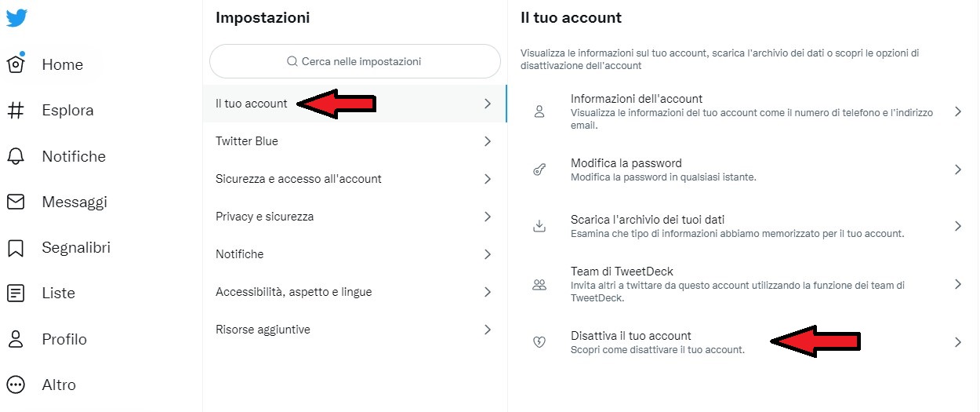Expand Privacy e sicurezza chevron
Viewport: 980px width, 412px height.
(488, 217)
